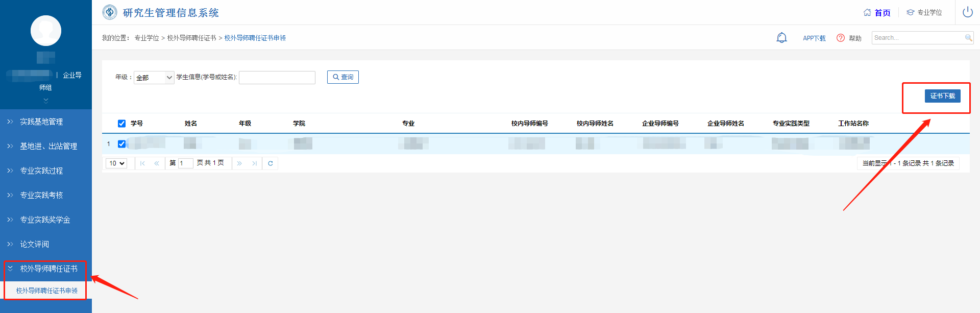Click the power logout icon

pyautogui.click(x=967, y=12)
